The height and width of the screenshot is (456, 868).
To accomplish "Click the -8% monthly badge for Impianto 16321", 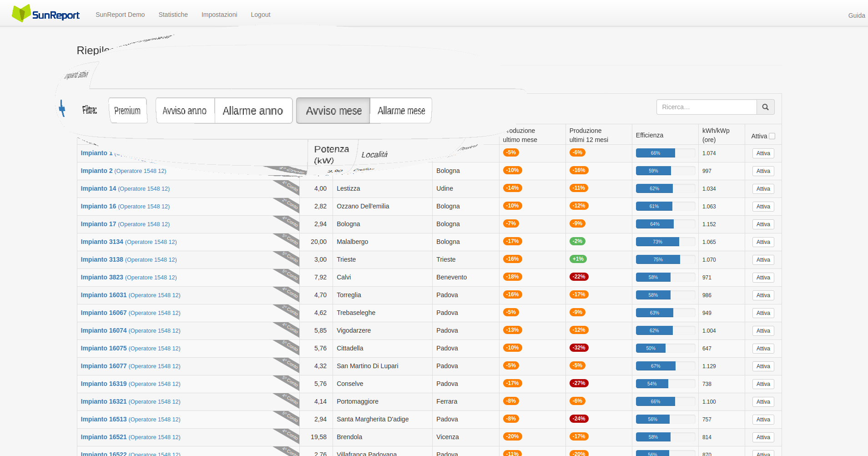I will click(x=511, y=401).
